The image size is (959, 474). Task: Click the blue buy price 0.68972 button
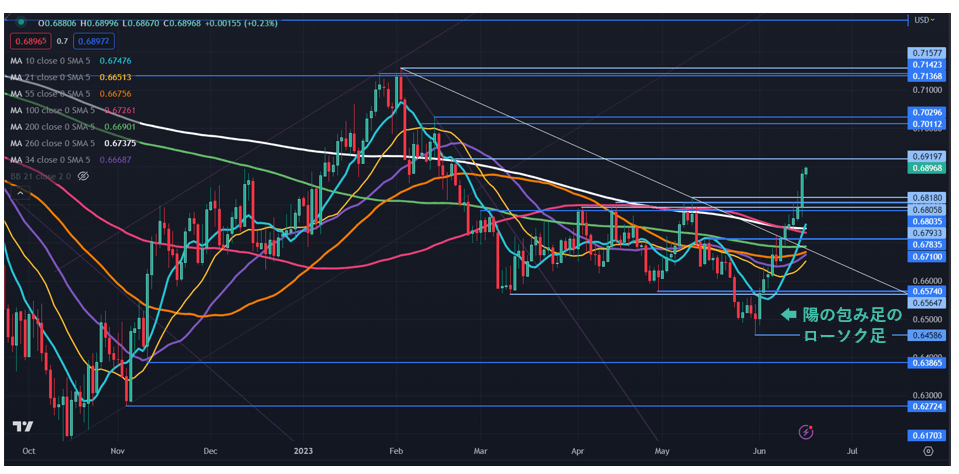94,41
